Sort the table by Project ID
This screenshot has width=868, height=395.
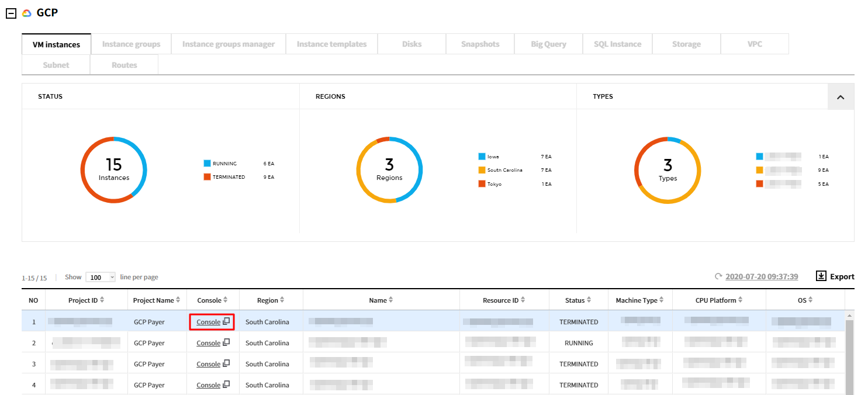(102, 300)
